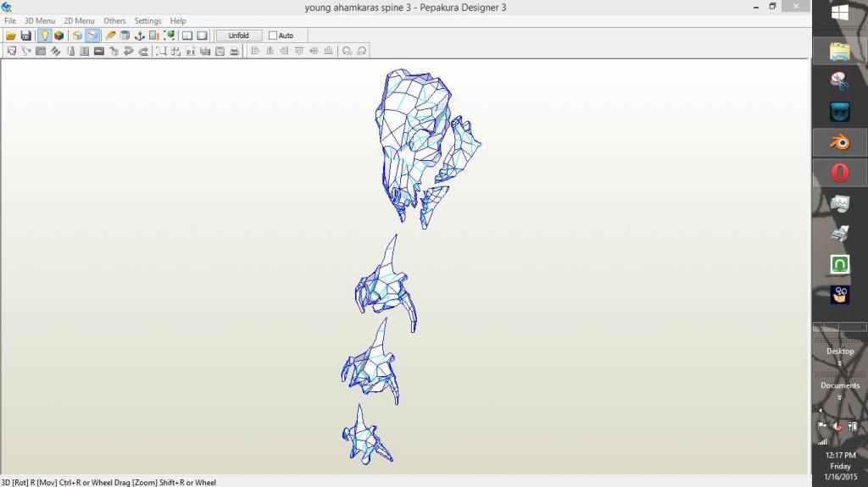Open the 3D Menu

[x=40, y=20]
